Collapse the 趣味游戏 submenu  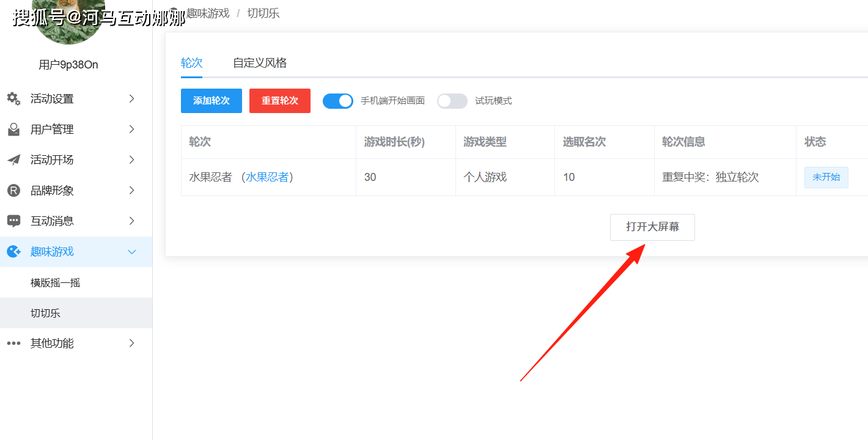(131, 251)
